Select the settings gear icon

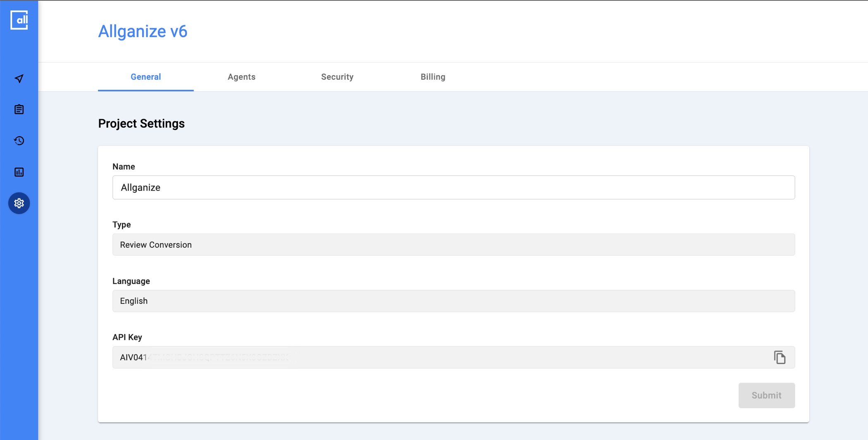pyautogui.click(x=19, y=203)
